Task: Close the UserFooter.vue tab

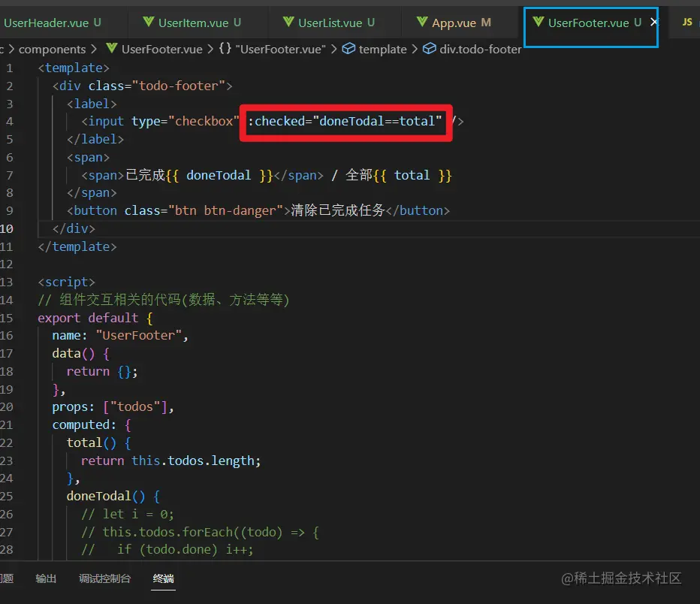Action: tap(654, 22)
